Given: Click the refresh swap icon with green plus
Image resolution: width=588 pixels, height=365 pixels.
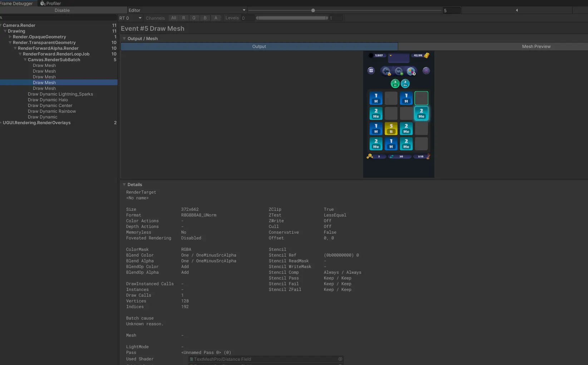Looking at the screenshot, I should coord(399,71).
